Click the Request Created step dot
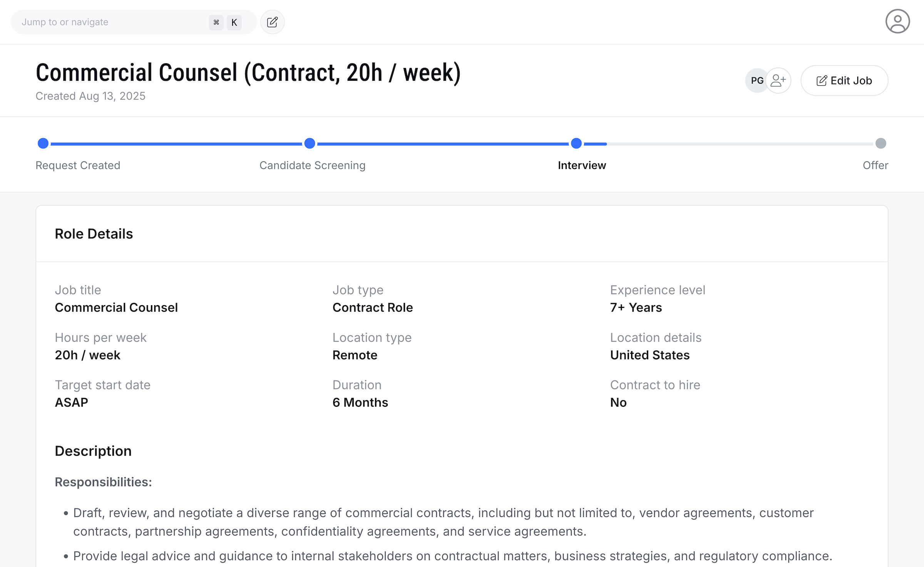Screen dimensions: 924x567 pyautogui.click(x=43, y=143)
